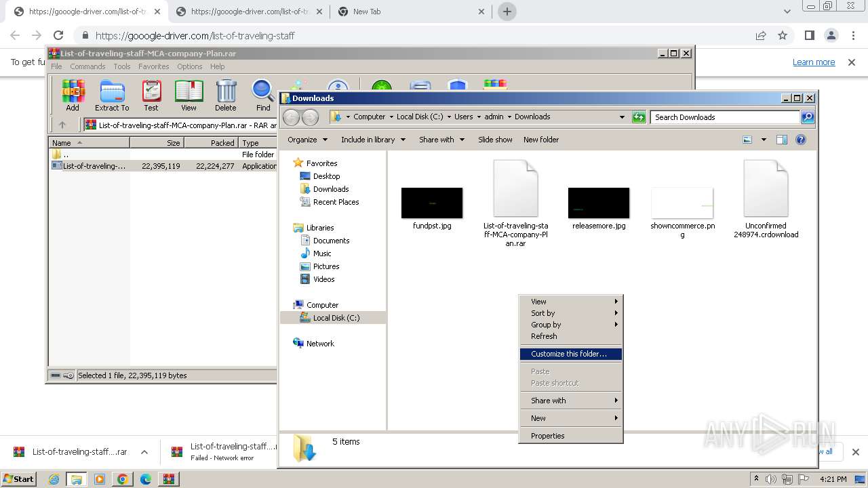
Task: Click the Add icon in WinRAR toolbar
Action: [73, 95]
